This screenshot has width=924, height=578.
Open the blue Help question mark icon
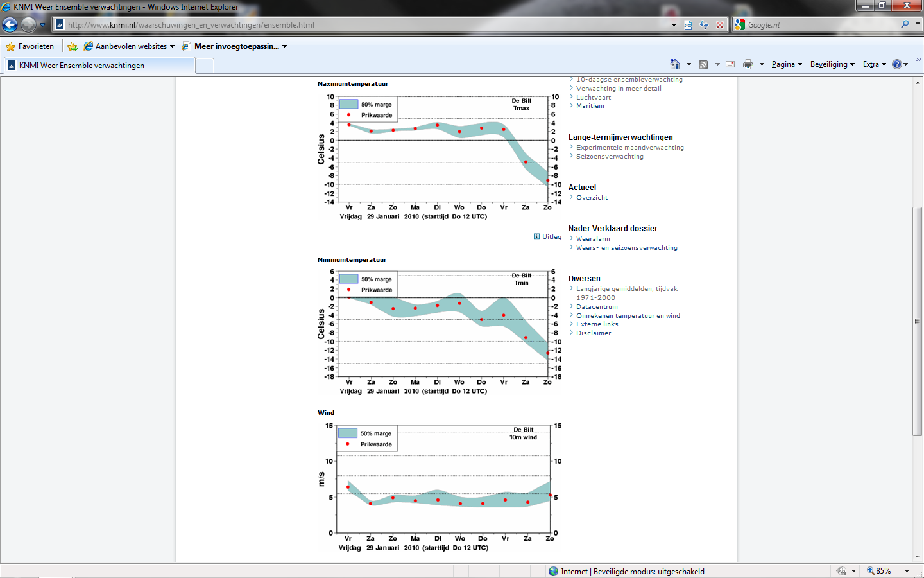[x=896, y=64]
